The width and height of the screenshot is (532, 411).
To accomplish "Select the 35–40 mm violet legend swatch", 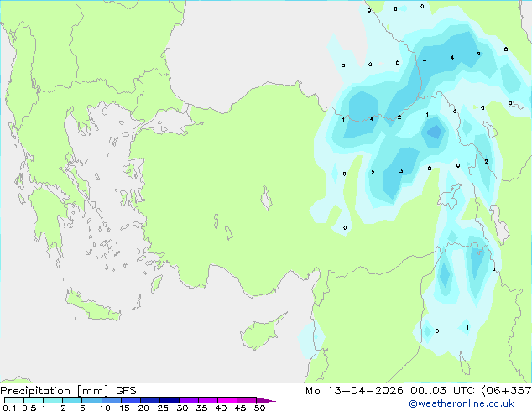I will [208, 400].
